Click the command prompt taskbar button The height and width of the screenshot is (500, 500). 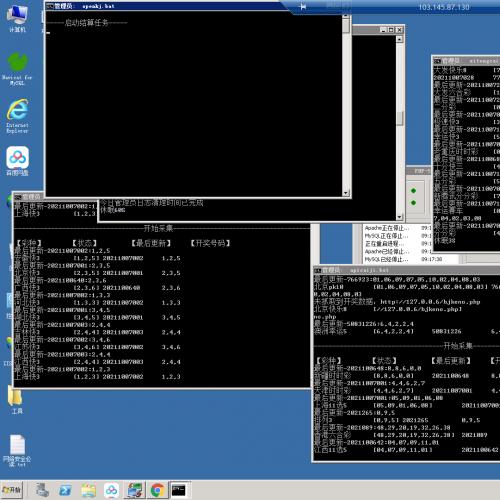coord(180,490)
